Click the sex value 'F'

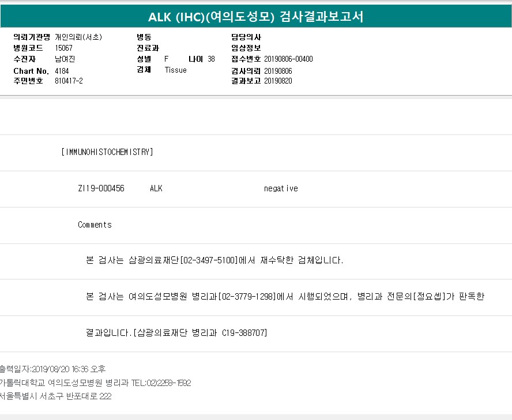click(166, 59)
